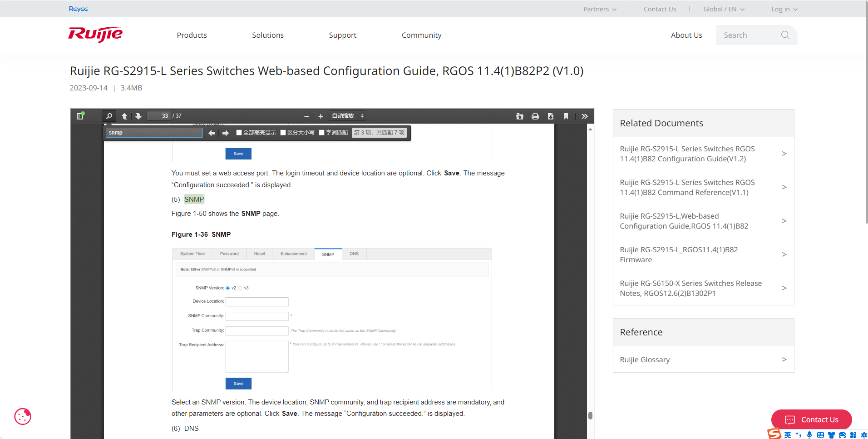Image resolution: width=868 pixels, height=439 pixels.
Task: Print the PDF document
Action: point(535,116)
